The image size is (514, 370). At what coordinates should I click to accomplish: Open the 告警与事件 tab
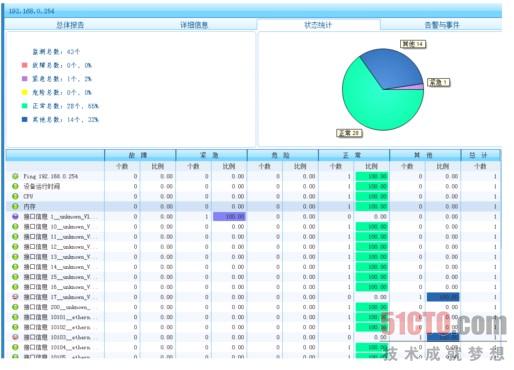[441, 25]
